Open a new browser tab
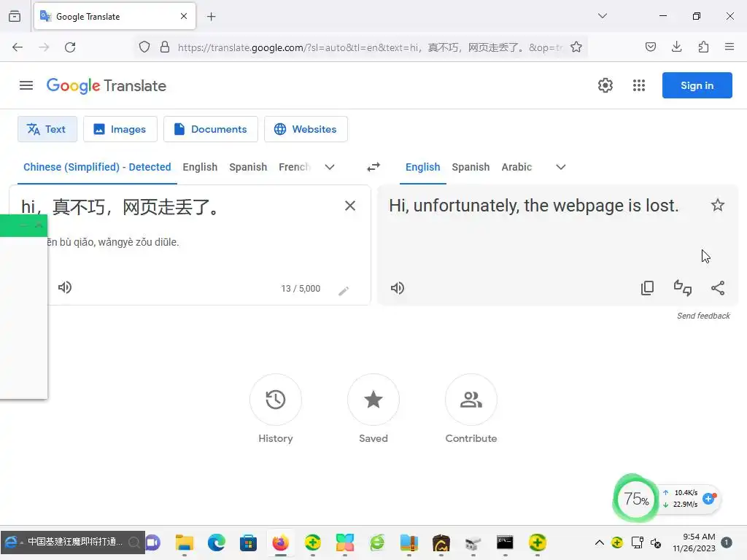 211,17
